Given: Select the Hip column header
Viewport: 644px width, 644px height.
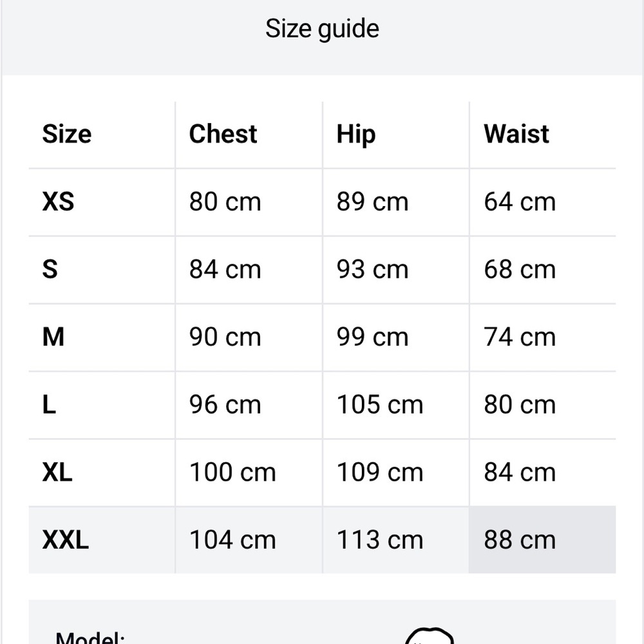Looking at the screenshot, I should pyautogui.click(x=356, y=135).
